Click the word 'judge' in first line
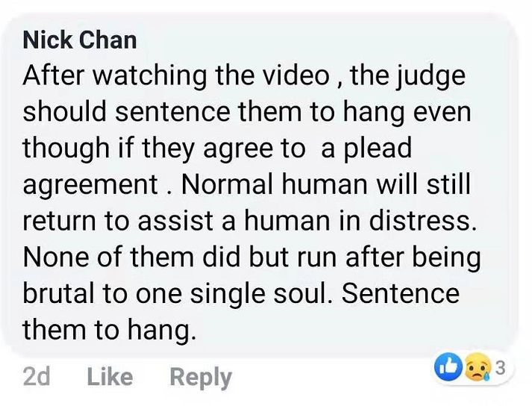The image size is (532, 406). point(431,78)
